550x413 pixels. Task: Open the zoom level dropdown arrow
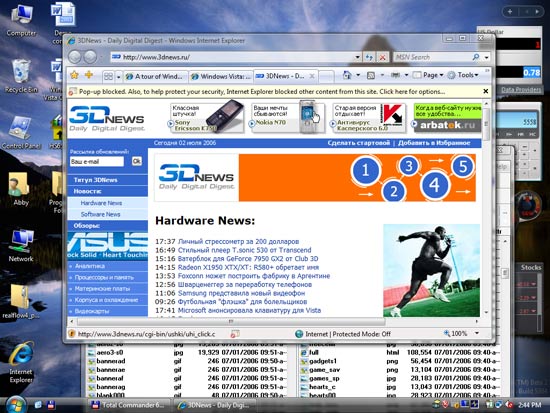477,333
